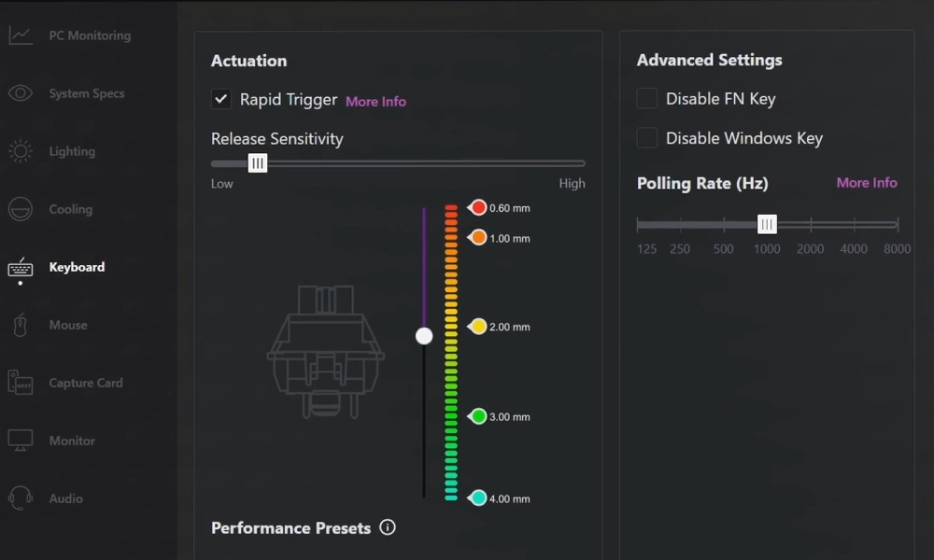Choose the green 3.00 mm actuation marker
The image size is (934, 560).
click(477, 416)
